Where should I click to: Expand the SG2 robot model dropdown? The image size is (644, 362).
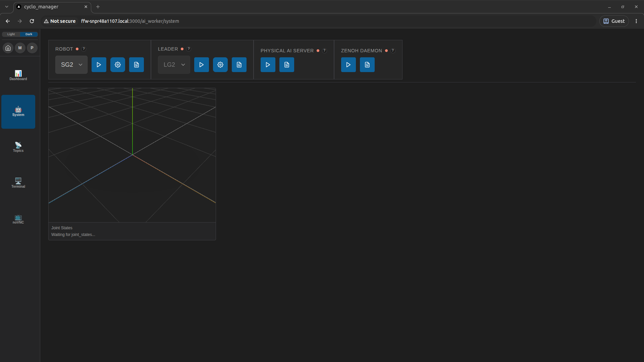tap(71, 65)
